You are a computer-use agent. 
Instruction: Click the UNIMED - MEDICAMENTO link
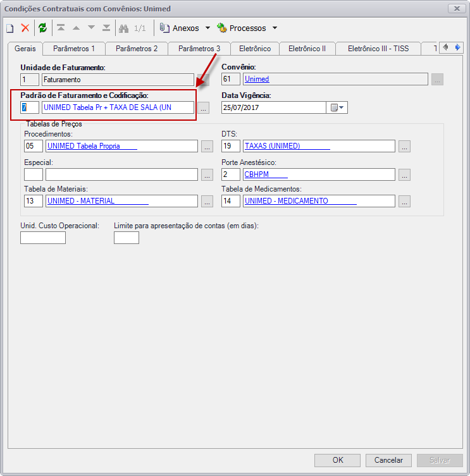tap(300, 201)
